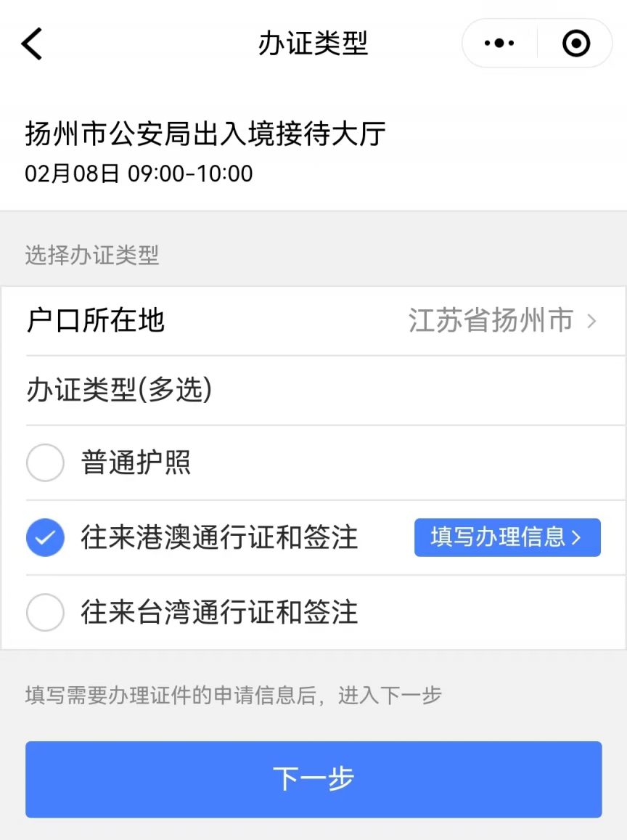Screen dimensions: 627x840
Task: Open the 江苏省扬州市 location selector
Action: click(x=491, y=321)
